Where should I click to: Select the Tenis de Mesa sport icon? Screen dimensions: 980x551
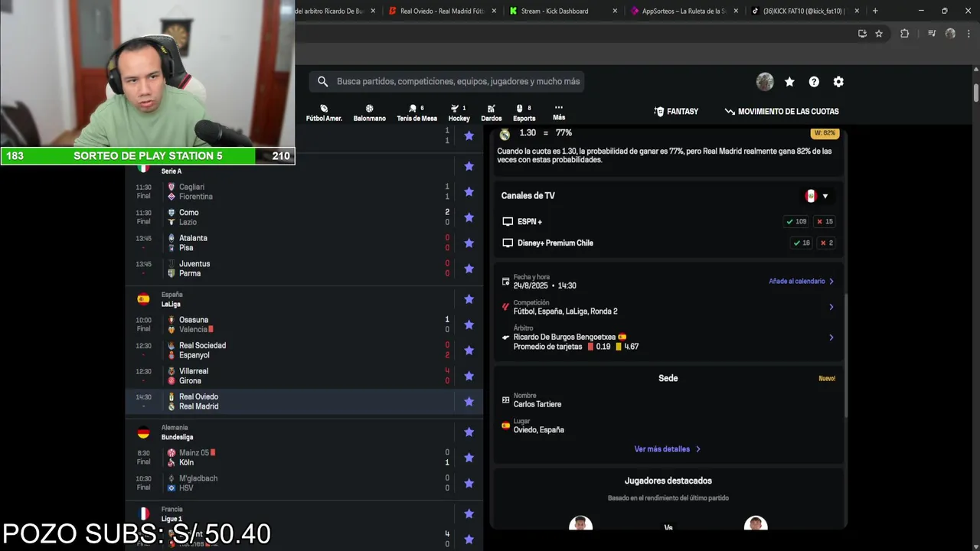click(x=416, y=112)
